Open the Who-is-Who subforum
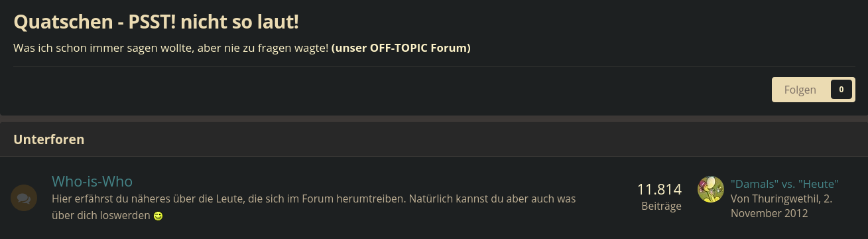868x239 pixels. [x=92, y=181]
